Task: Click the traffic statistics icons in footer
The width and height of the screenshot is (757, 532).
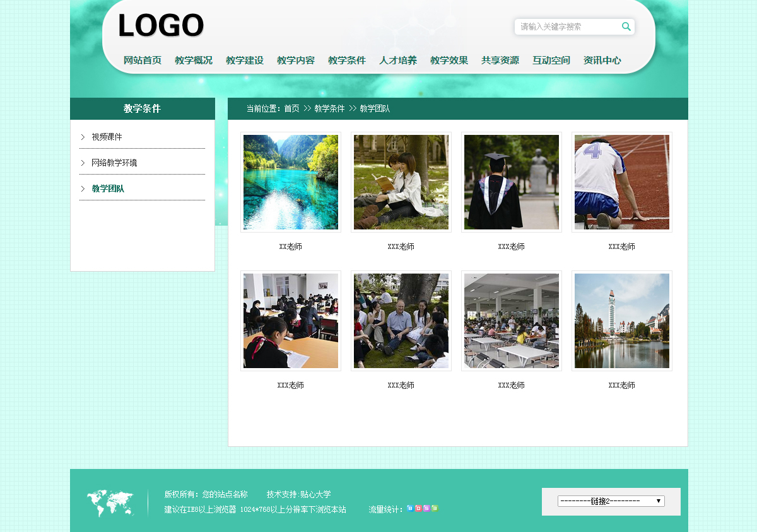Action: coord(422,508)
